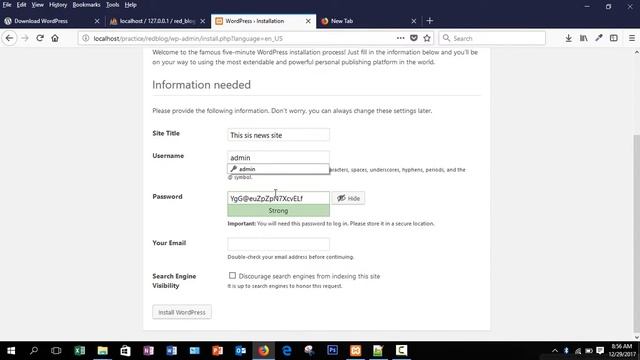Open Camtasia from the taskbar
The width and height of the screenshot is (640, 360).
click(x=401, y=351)
